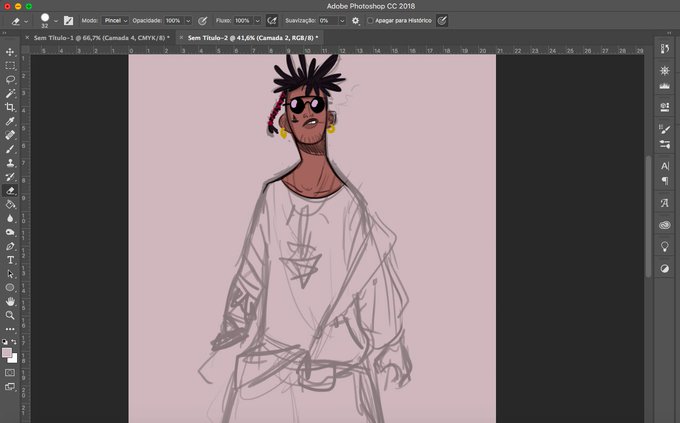
Task: Switch to the Sem Título-1 tab
Action: pyautogui.click(x=101, y=38)
